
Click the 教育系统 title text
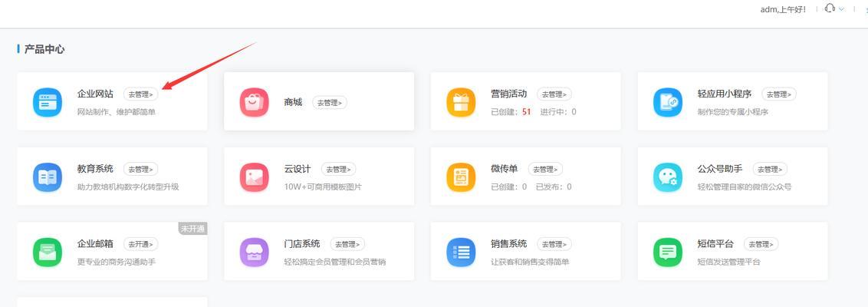pyautogui.click(x=95, y=168)
